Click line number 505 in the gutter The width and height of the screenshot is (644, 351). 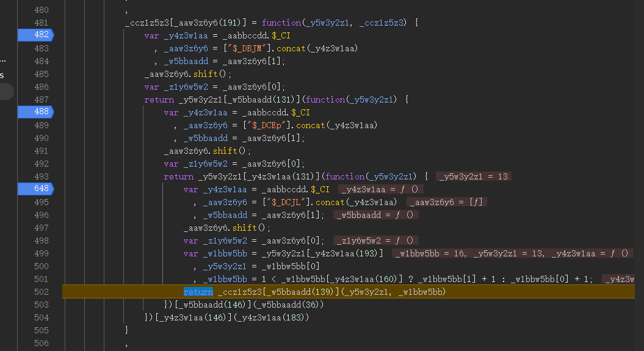(x=41, y=330)
